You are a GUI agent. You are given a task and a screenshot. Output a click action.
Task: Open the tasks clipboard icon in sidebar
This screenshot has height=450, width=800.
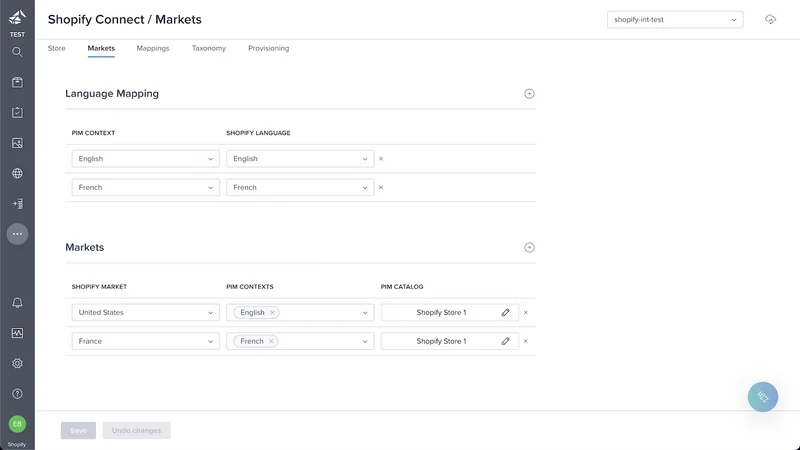tap(17, 112)
